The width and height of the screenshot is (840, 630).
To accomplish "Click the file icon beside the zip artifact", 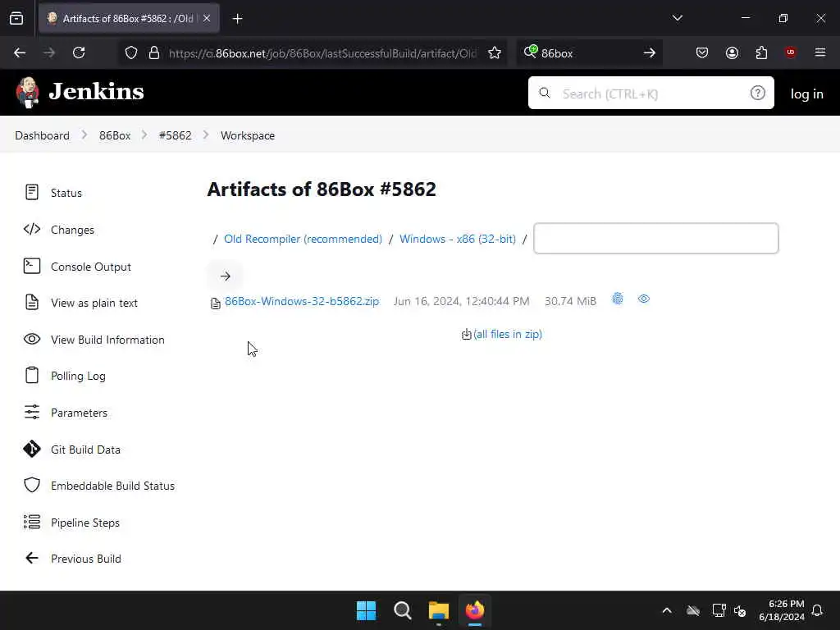I will click(x=216, y=304).
